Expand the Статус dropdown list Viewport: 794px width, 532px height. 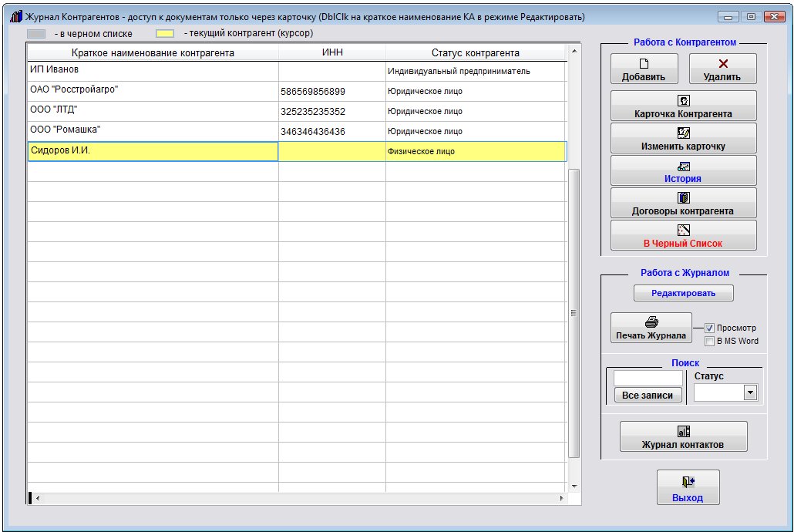(749, 393)
